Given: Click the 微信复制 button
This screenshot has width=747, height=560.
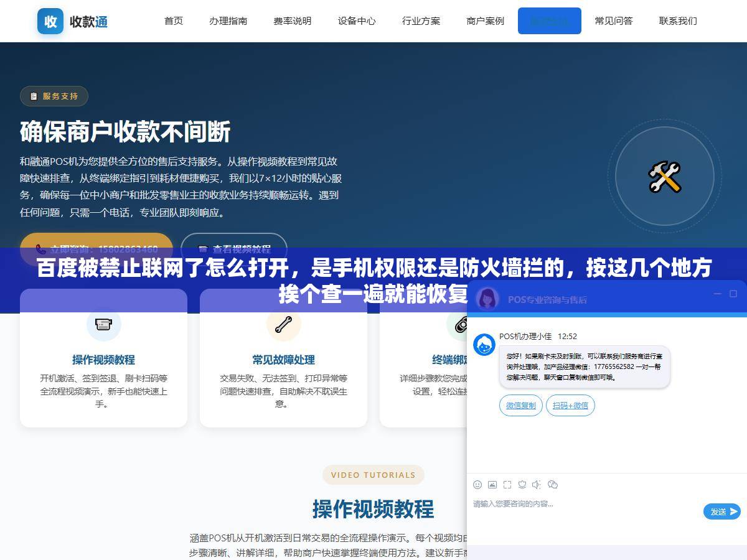Looking at the screenshot, I should point(521,405).
